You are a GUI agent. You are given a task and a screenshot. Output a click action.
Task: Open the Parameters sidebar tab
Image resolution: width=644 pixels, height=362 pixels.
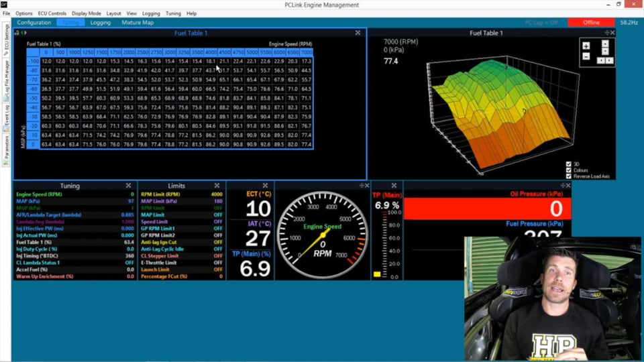point(6,150)
